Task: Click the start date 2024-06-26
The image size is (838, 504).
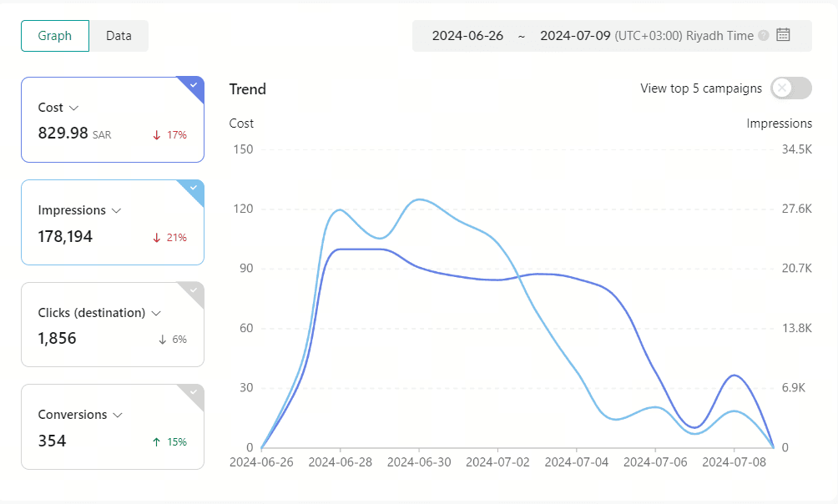Action: pos(467,36)
